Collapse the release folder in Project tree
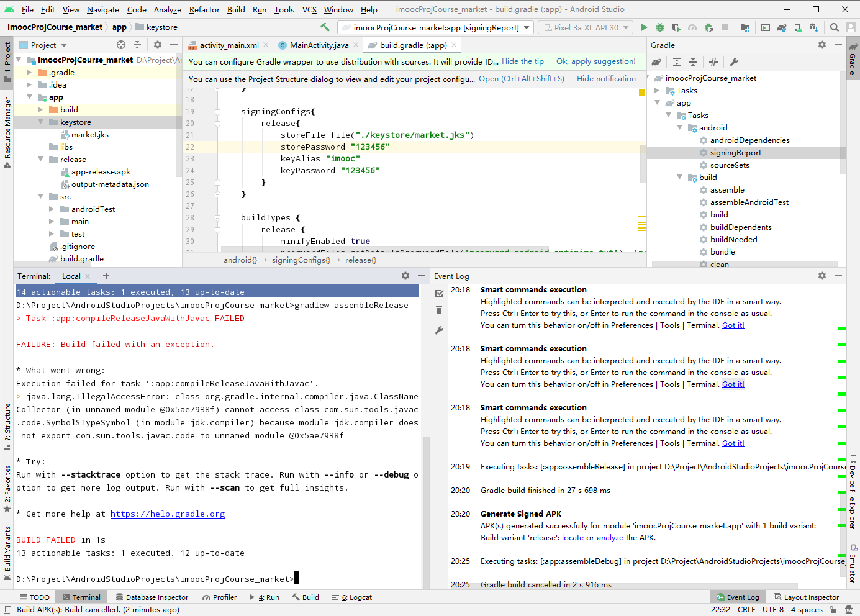Screen dimensions: 860x616 click(40, 160)
